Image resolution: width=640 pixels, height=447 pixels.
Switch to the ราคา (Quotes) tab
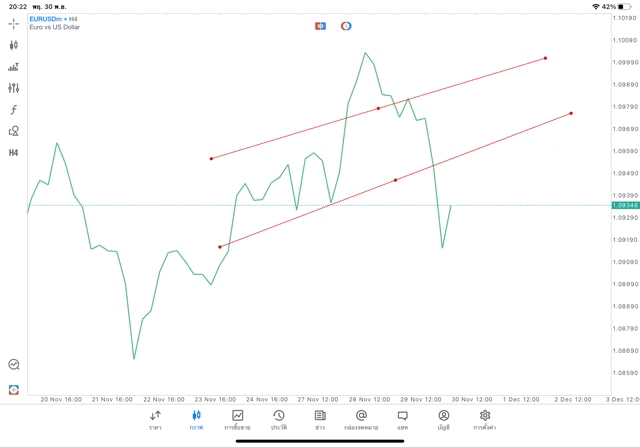coord(155,419)
